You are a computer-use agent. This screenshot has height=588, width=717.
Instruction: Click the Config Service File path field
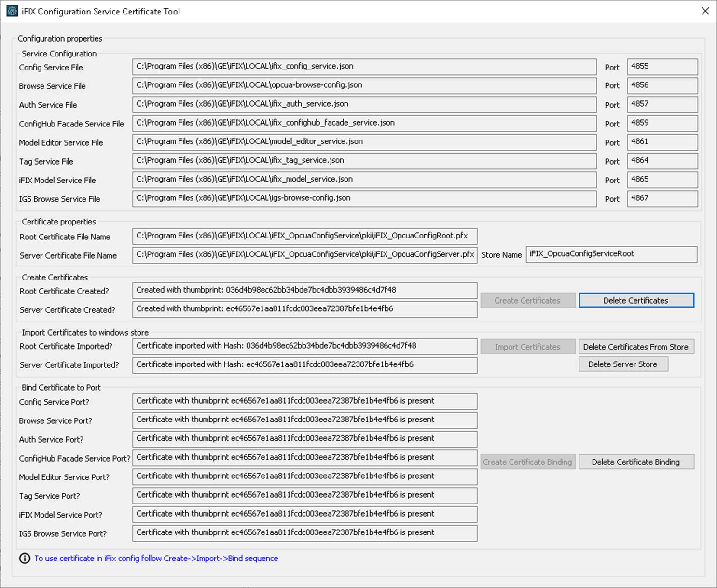pyautogui.click(x=364, y=67)
